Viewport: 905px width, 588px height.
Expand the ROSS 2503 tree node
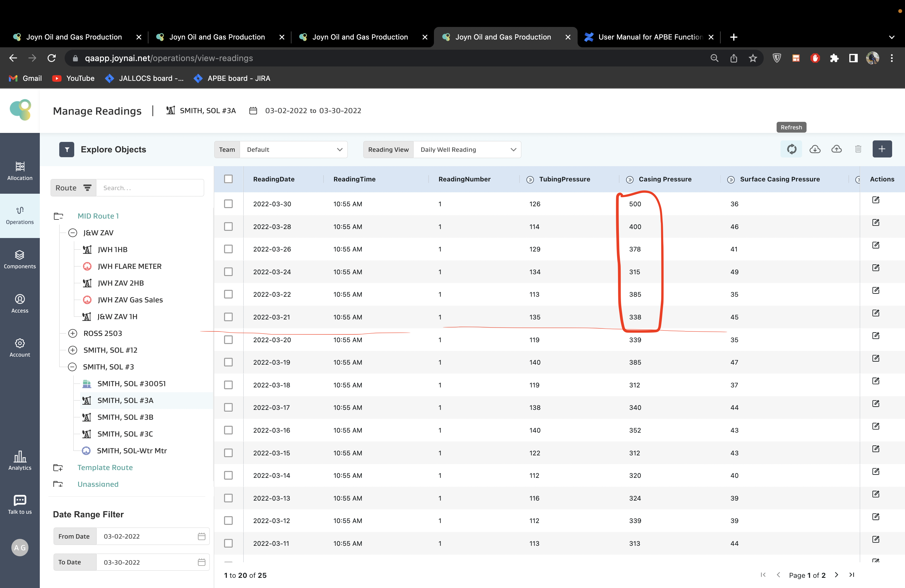[x=73, y=334]
